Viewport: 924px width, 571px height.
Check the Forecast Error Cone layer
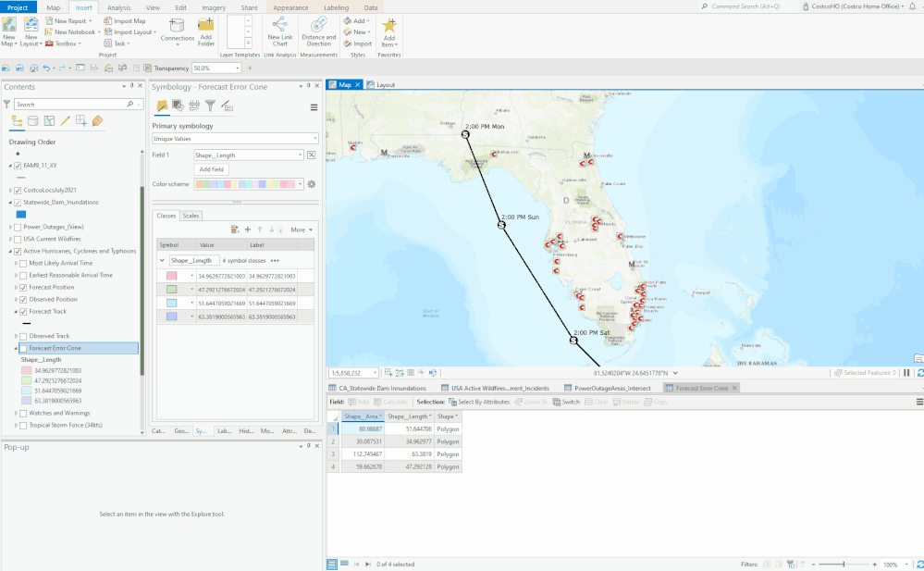click(x=24, y=348)
